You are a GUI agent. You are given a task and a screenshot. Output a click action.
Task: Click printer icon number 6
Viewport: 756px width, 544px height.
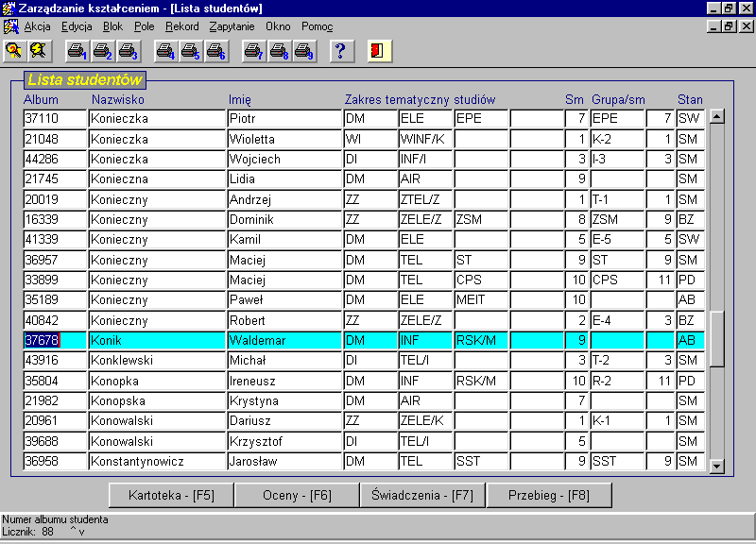point(216,51)
